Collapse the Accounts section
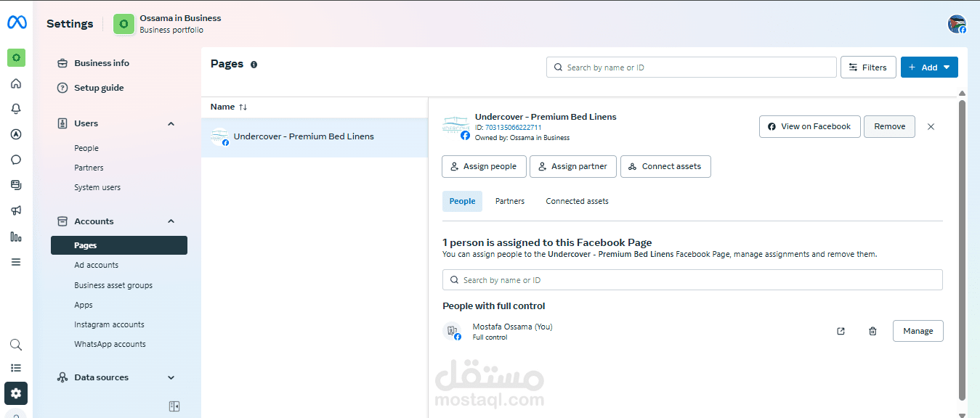 tap(171, 221)
